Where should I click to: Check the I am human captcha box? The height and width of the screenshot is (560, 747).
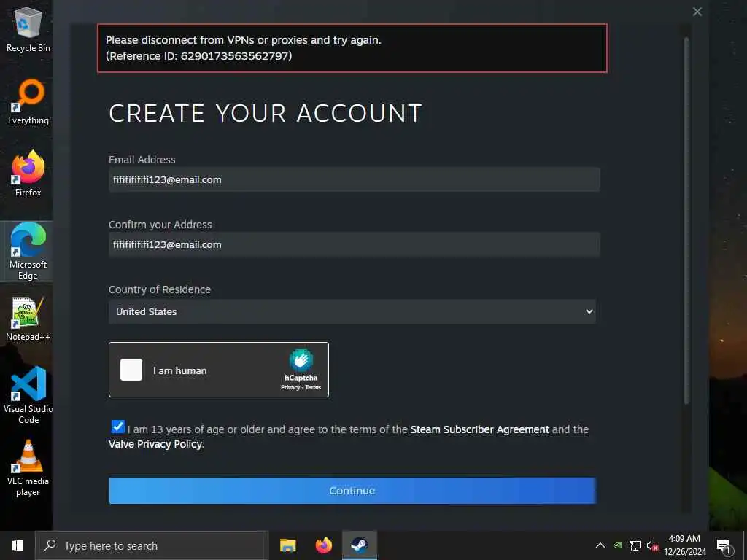[131, 370]
